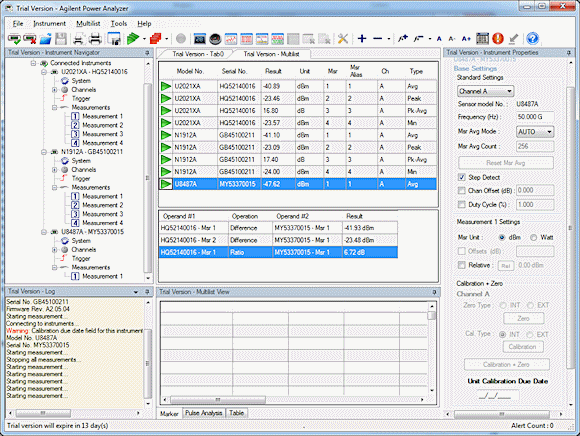Start measurements with green play toolbar icon
The image size is (580, 436).
pos(133,38)
